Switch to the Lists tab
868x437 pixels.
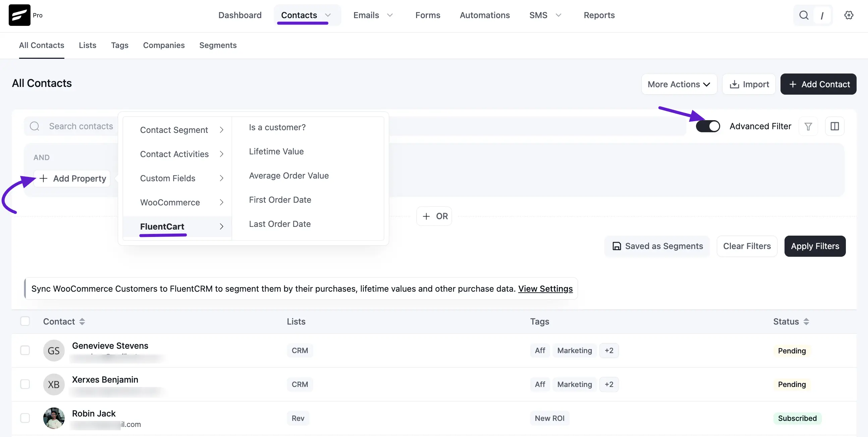[88, 45]
